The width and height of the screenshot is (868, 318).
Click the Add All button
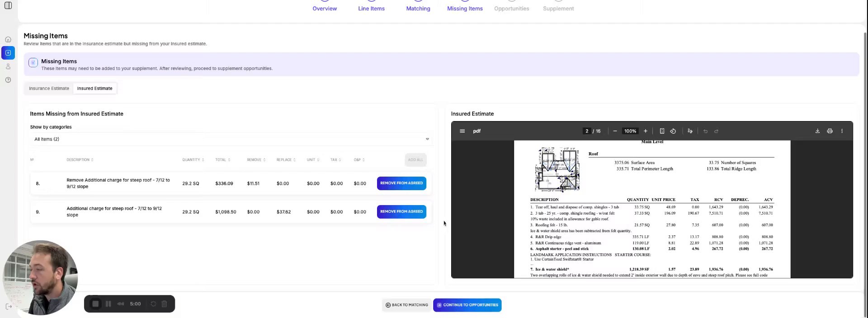(x=415, y=160)
